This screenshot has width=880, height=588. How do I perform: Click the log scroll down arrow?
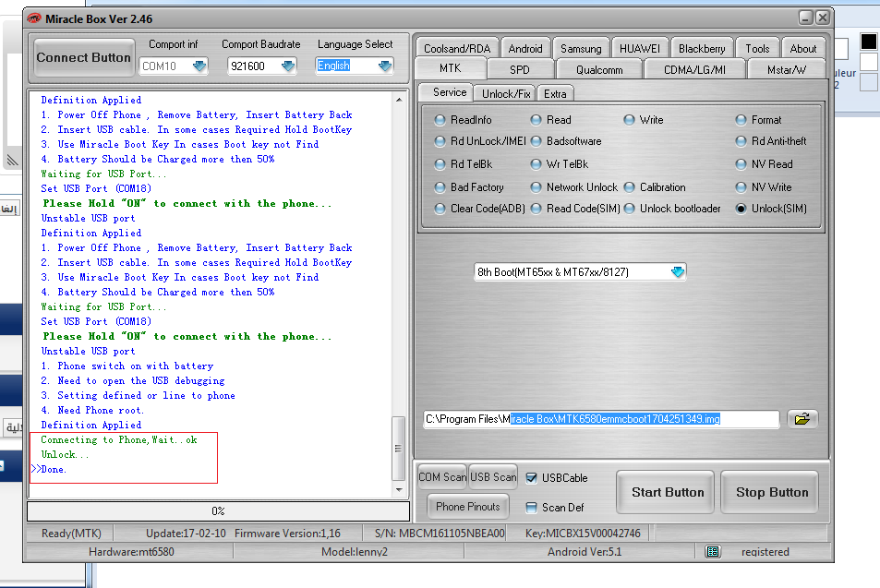pos(399,490)
